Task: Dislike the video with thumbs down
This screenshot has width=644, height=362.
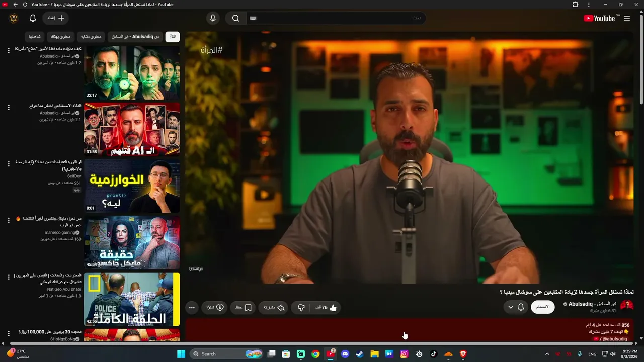Action: pyautogui.click(x=301, y=308)
